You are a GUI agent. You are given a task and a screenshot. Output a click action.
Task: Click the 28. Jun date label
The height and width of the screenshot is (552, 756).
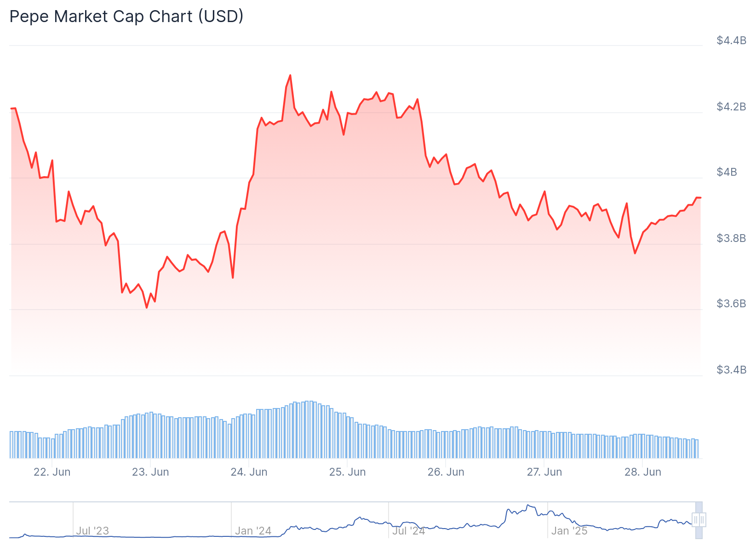tap(642, 472)
